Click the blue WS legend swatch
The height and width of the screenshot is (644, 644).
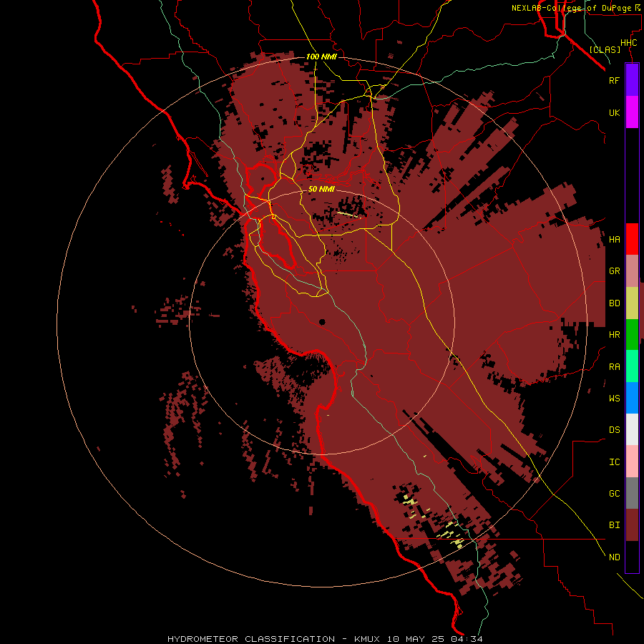point(632,398)
